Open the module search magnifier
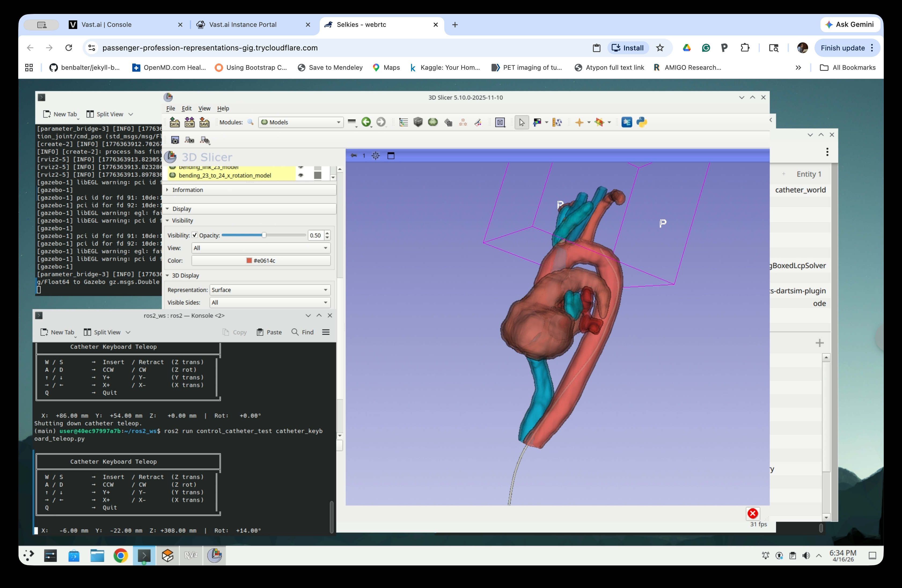Image resolution: width=902 pixels, height=588 pixels. tap(251, 122)
